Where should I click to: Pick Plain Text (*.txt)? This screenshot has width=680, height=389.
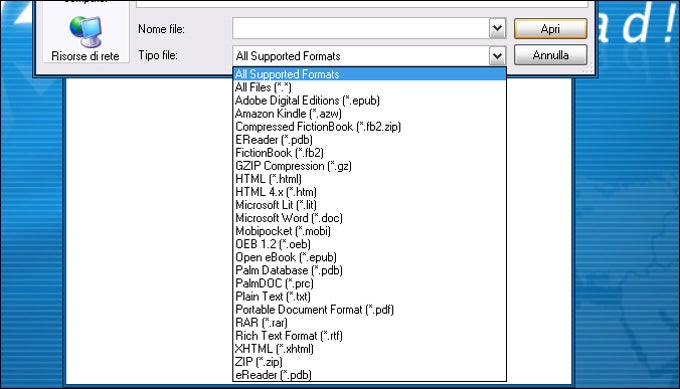(369, 296)
